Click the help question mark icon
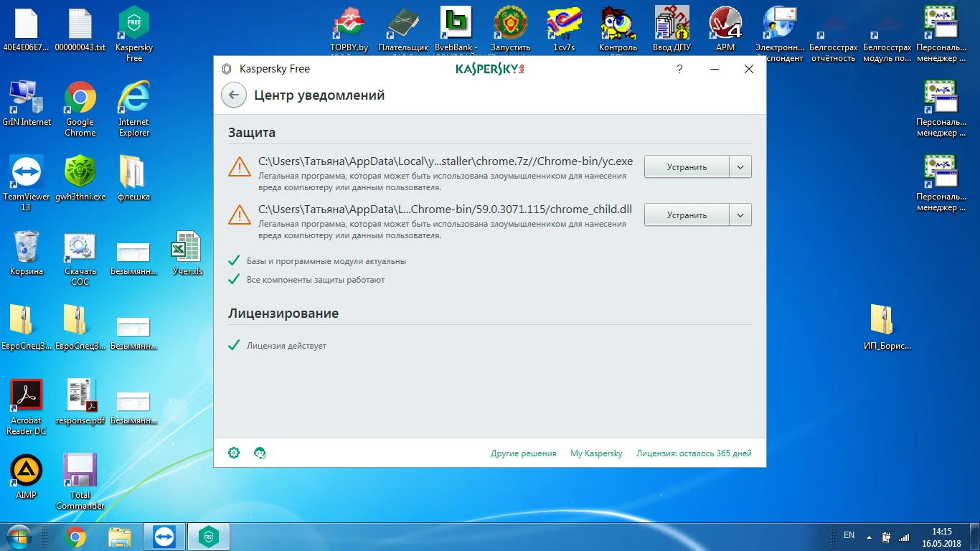Screen dimensions: 980x551 679,69
